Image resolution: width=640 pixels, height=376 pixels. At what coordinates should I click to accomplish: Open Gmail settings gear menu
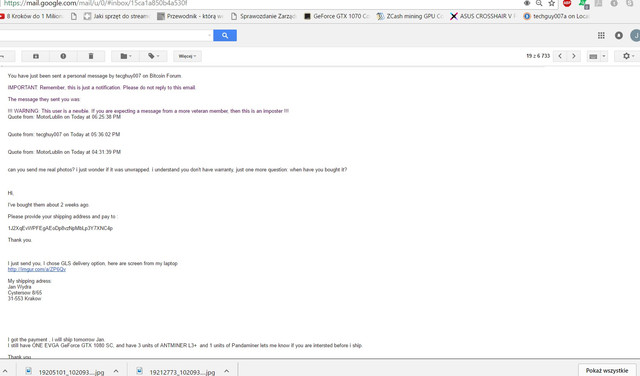[x=628, y=56]
